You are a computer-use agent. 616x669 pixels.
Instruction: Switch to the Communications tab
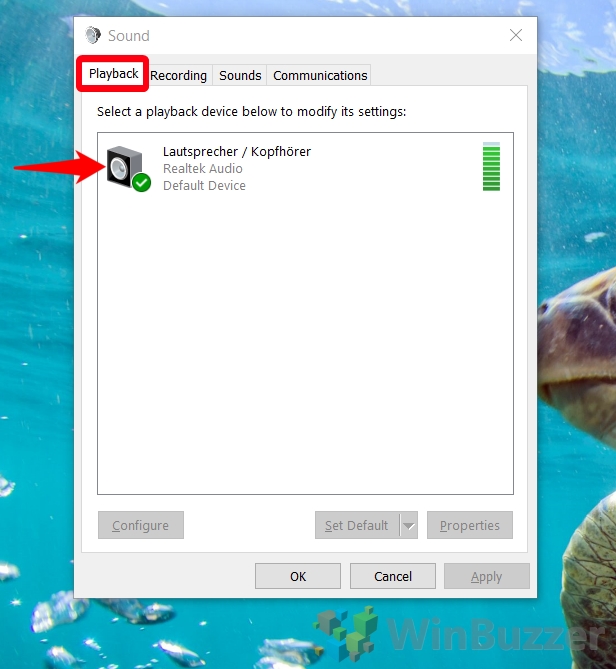tap(320, 76)
